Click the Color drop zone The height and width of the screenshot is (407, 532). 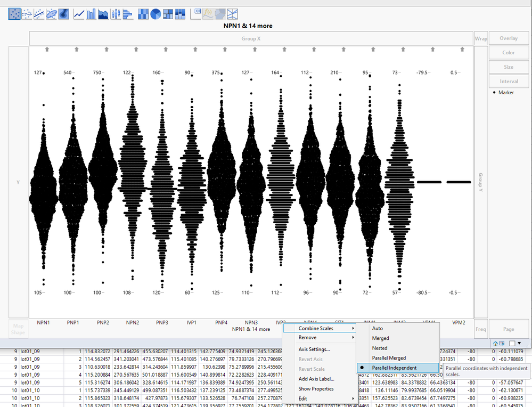click(x=508, y=53)
